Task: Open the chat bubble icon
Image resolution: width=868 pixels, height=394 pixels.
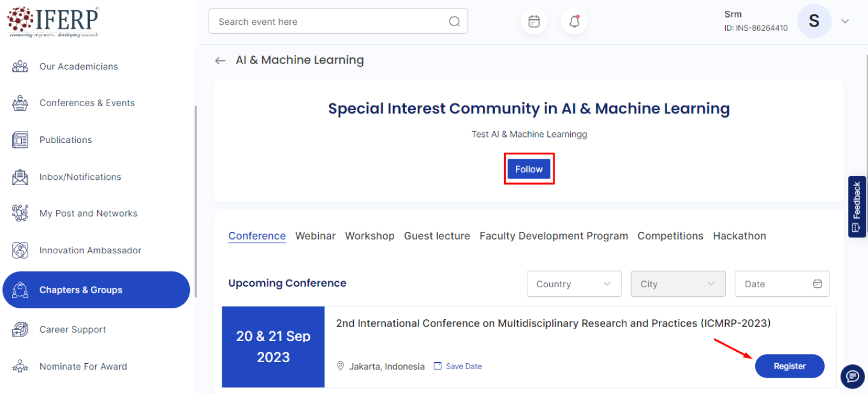Action: click(852, 377)
